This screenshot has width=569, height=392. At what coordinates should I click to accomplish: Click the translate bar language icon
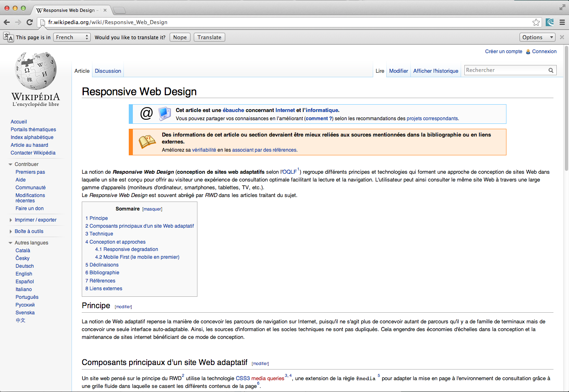tap(8, 37)
